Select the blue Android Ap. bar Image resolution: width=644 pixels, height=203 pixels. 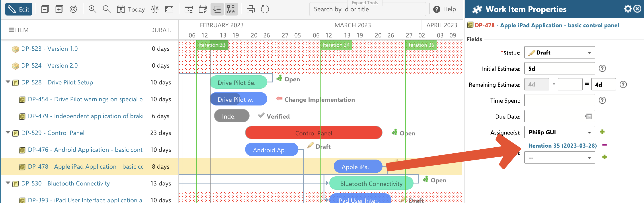pyautogui.click(x=271, y=150)
